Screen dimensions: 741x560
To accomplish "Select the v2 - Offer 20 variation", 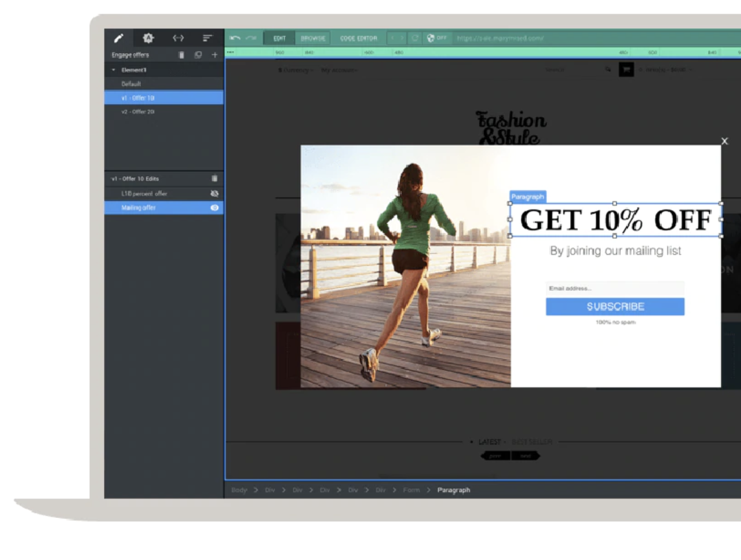I will coord(164,111).
